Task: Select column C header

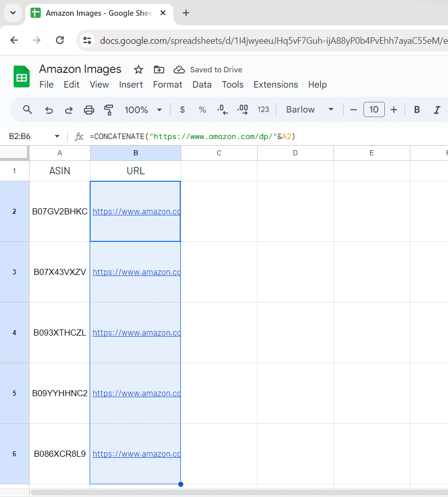Action: 219,153
